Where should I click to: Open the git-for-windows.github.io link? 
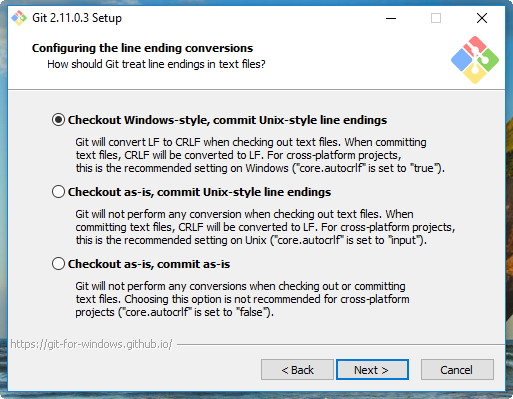point(91,344)
